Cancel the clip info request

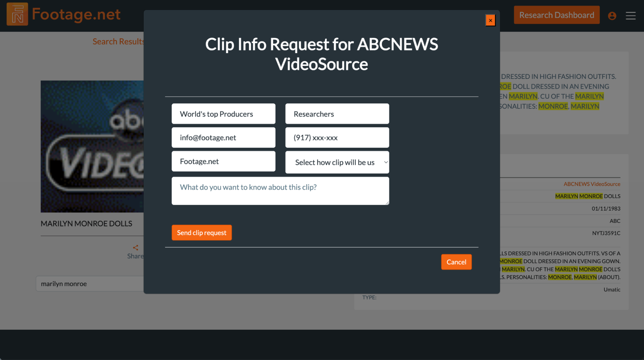coord(456,262)
